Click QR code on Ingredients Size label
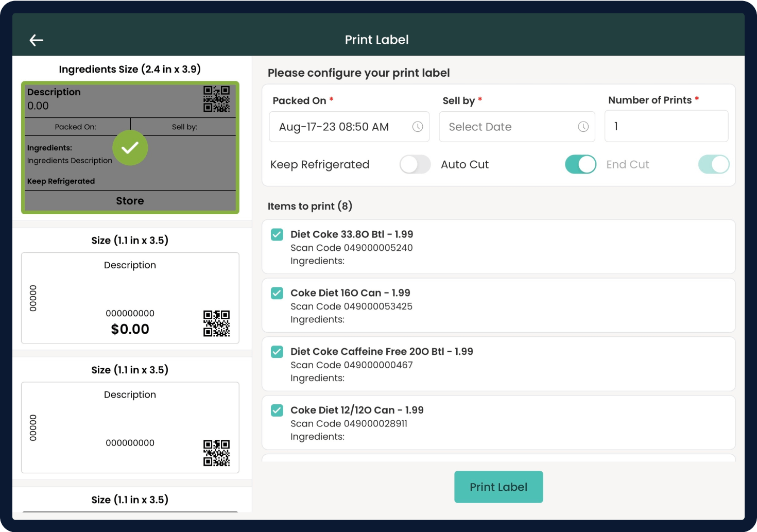This screenshot has width=757, height=532. (x=216, y=99)
